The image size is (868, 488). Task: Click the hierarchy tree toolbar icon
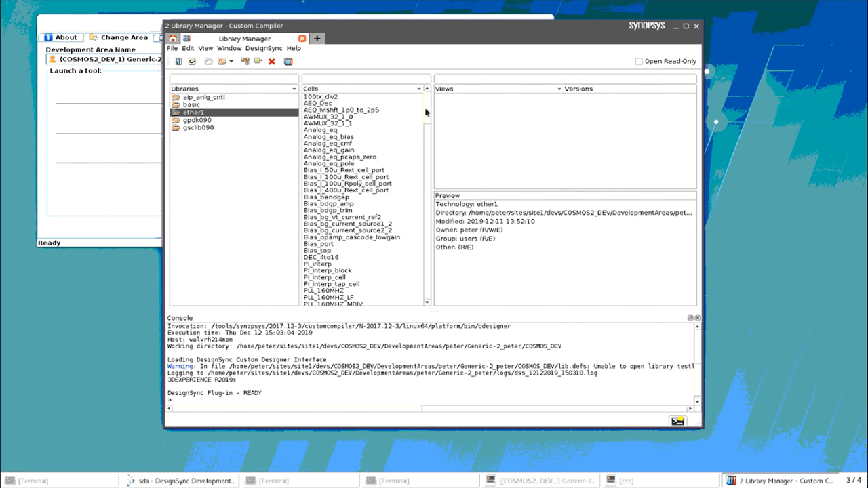[x=245, y=62]
